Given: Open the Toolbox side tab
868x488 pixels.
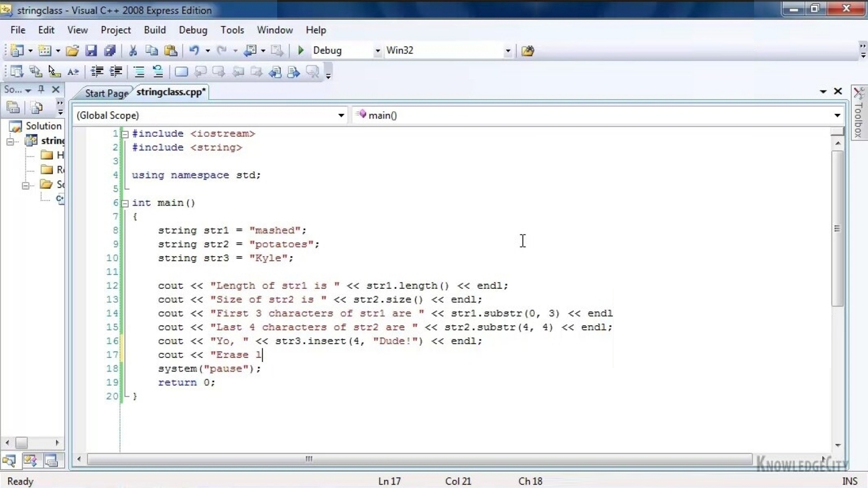Looking at the screenshot, I should click(x=859, y=113).
